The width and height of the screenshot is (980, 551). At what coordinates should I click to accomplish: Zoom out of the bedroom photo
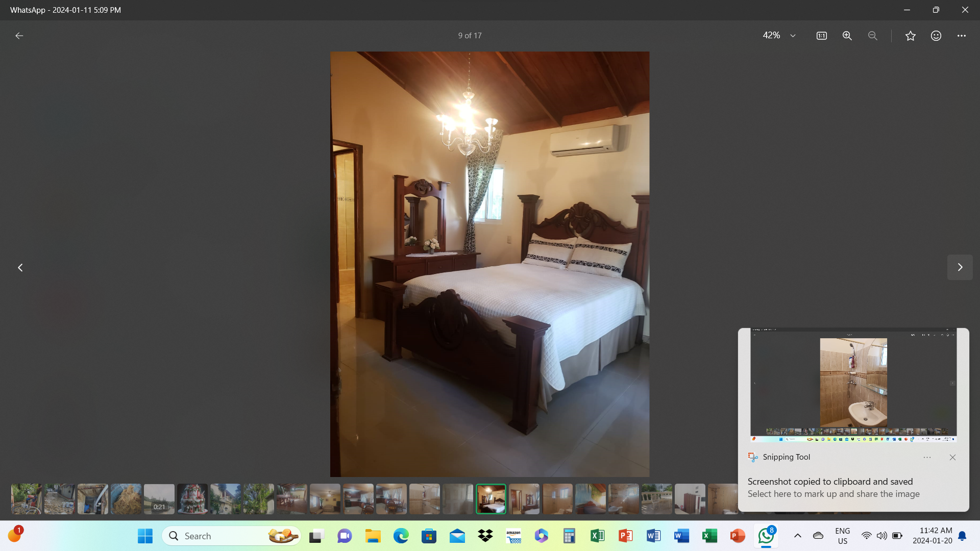coord(873,36)
